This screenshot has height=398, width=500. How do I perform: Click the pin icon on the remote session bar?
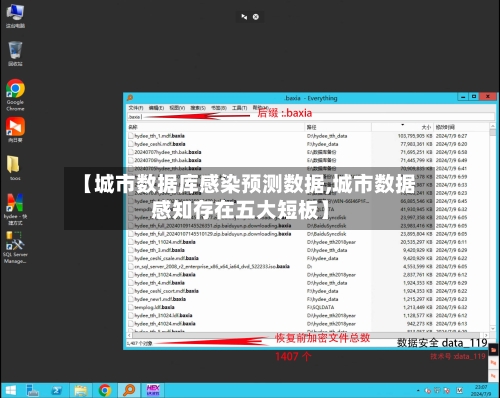244,17
